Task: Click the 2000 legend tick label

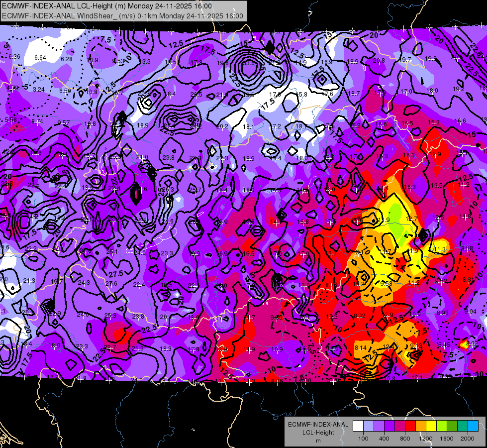Action: click(468, 439)
